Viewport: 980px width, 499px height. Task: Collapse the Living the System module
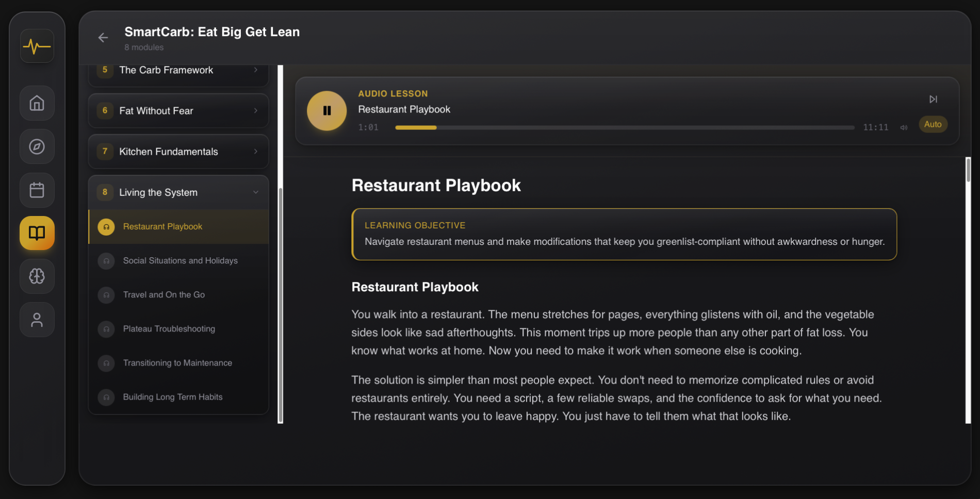coord(256,192)
